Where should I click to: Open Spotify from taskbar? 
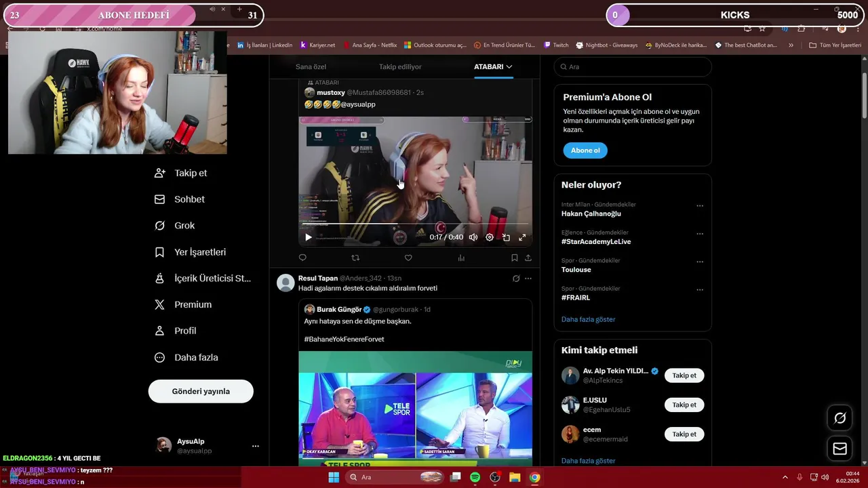(475, 477)
